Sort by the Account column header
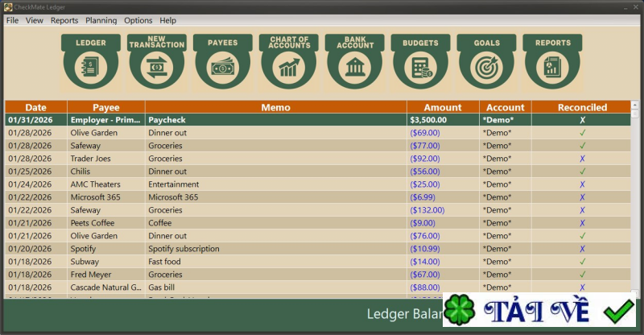 click(x=506, y=107)
